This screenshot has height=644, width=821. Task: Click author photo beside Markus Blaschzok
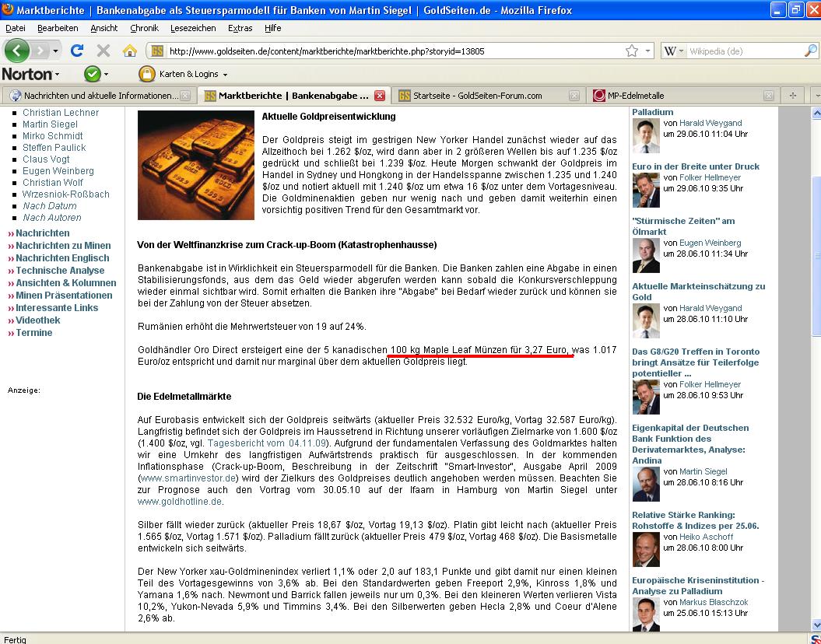(x=646, y=614)
